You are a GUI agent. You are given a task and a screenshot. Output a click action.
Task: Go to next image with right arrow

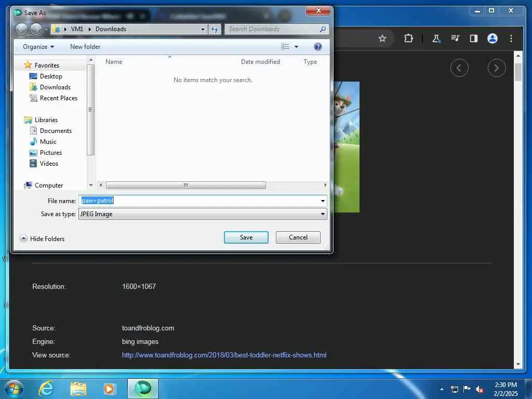(x=496, y=68)
